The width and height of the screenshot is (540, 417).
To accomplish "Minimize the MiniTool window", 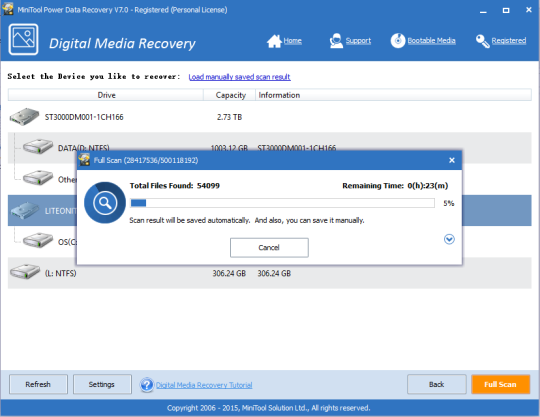I will click(x=483, y=11).
